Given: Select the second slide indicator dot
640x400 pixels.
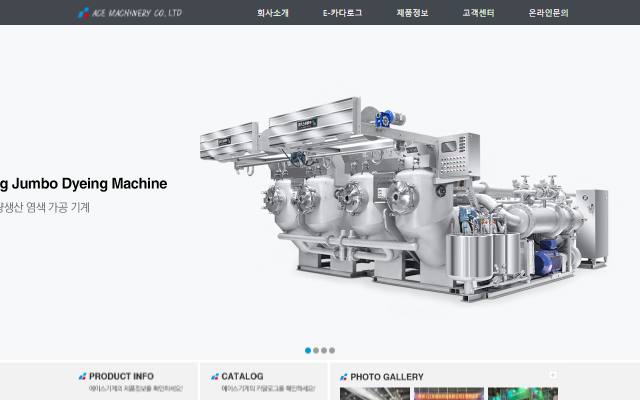Looking at the screenshot, I should (316, 350).
